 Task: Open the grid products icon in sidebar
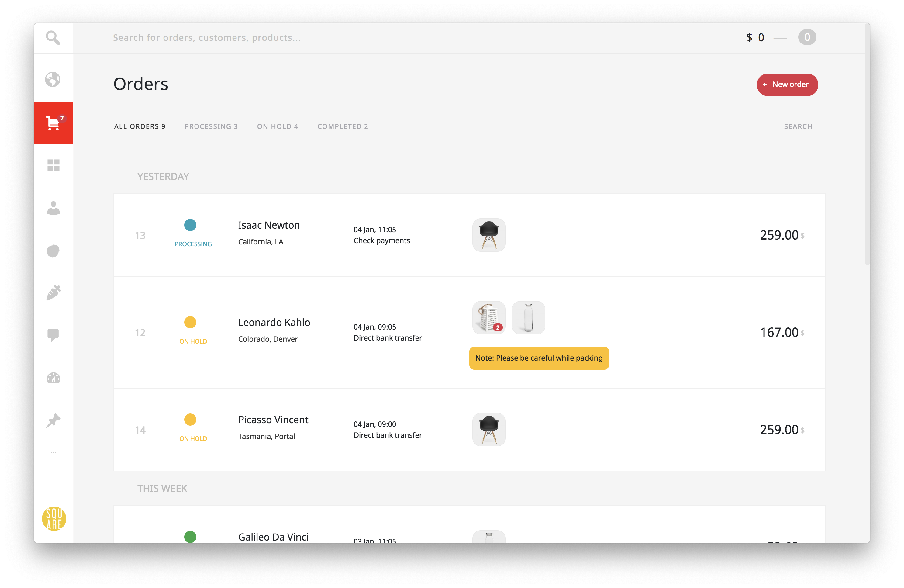coord(53,165)
